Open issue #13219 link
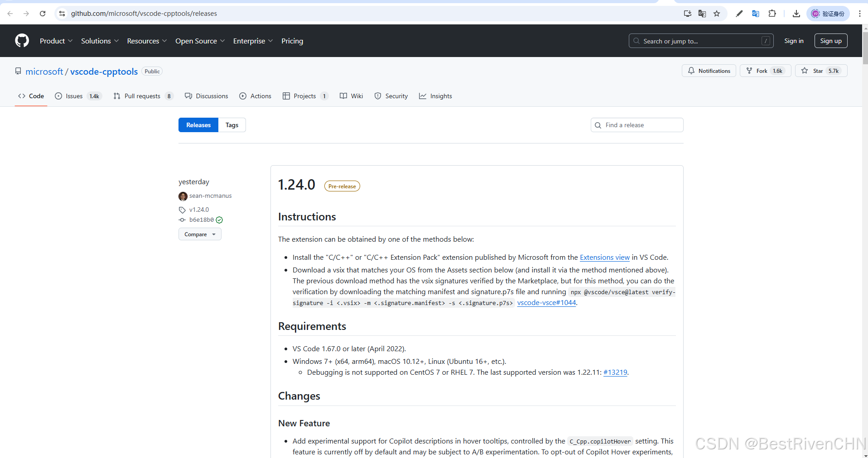 (615, 372)
